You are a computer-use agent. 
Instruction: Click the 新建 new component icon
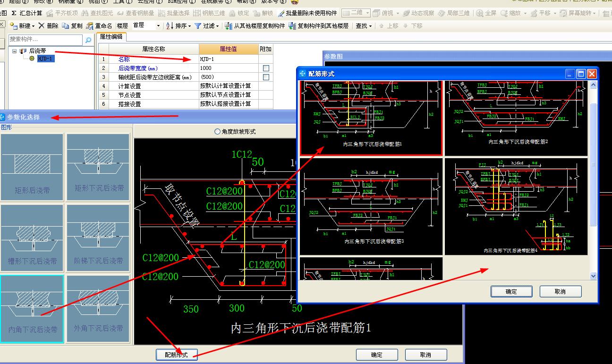point(14,26)
